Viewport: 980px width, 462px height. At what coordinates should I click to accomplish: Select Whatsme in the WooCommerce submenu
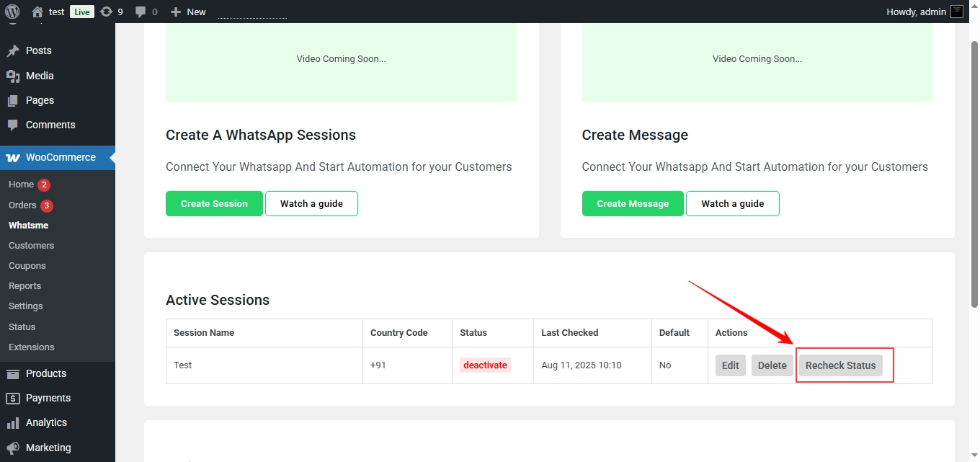(x=28, y=225)
